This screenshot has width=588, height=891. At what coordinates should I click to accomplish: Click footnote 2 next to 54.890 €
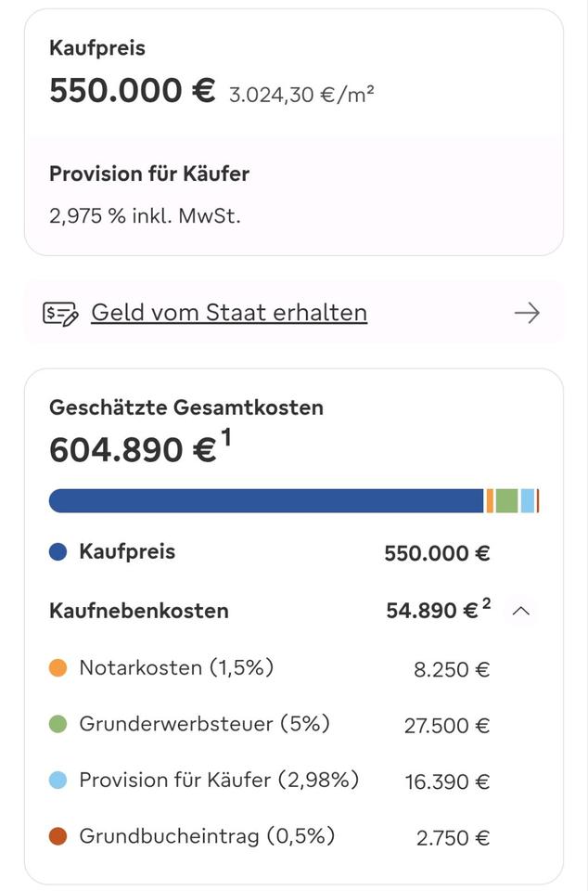click(487, 604)
